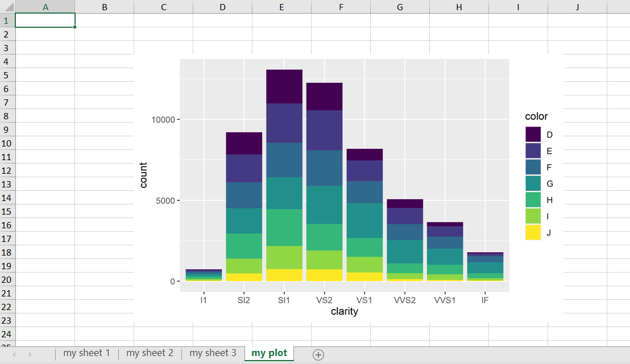Select the purple E legend swatch
Viewport: 630px width, 364px height.
pos(532,151)
